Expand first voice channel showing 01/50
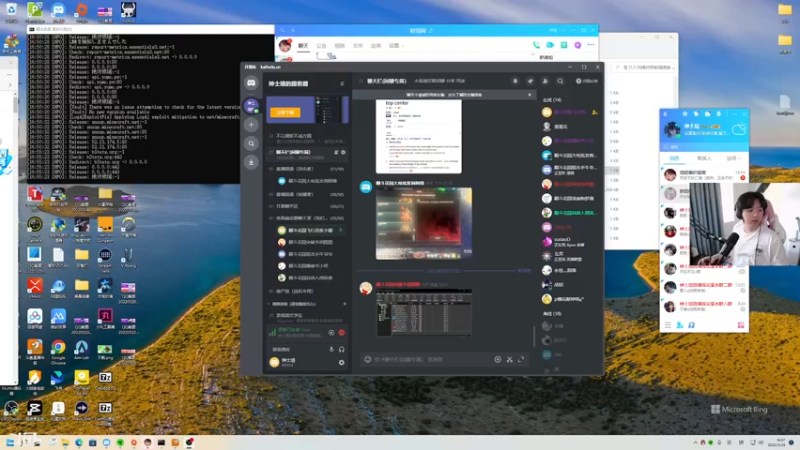This screenshot has height=450, width=800. coord(307,168)
